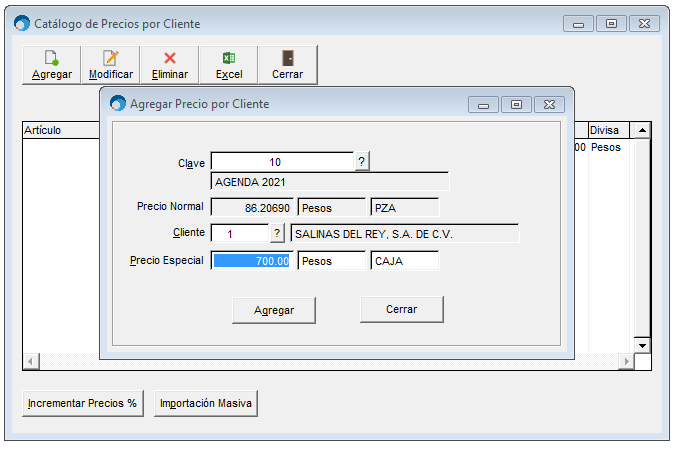Click the vertical scrollbar up arrow
The image size is (678, 450).
tap(643, 130)
